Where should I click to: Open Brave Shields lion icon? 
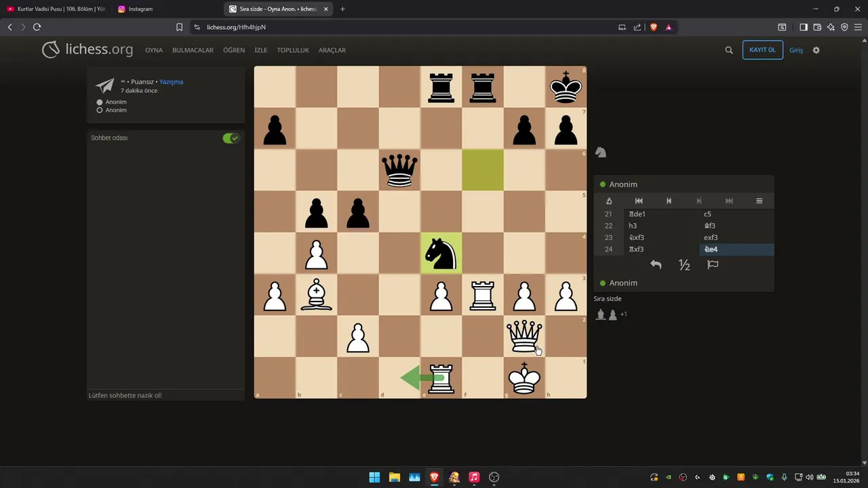coord(654,27)
